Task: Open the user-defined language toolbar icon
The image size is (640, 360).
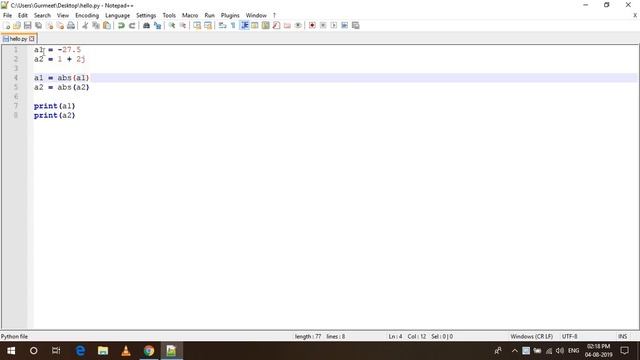Action: tap(255, 25)
